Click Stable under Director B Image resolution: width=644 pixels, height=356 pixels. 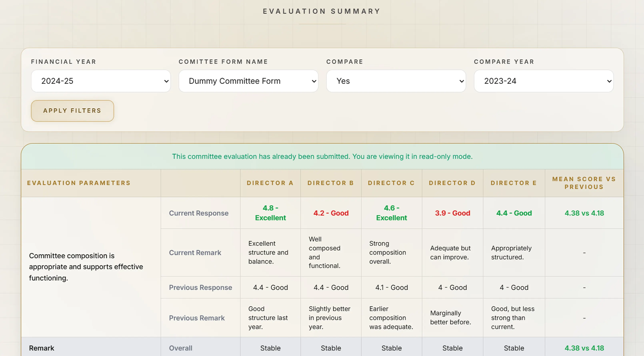coord(331,348)
